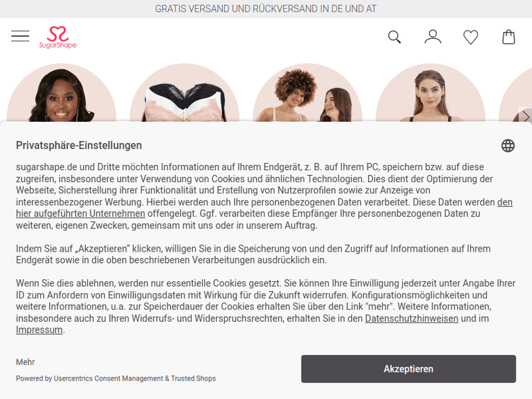Open the search magnifier icon
The height and width of the screenshot is (399, 532).
(x=394, y=37)
